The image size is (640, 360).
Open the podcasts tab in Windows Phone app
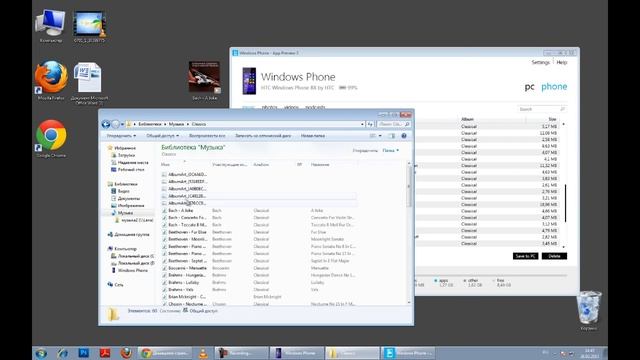(315, 107)
